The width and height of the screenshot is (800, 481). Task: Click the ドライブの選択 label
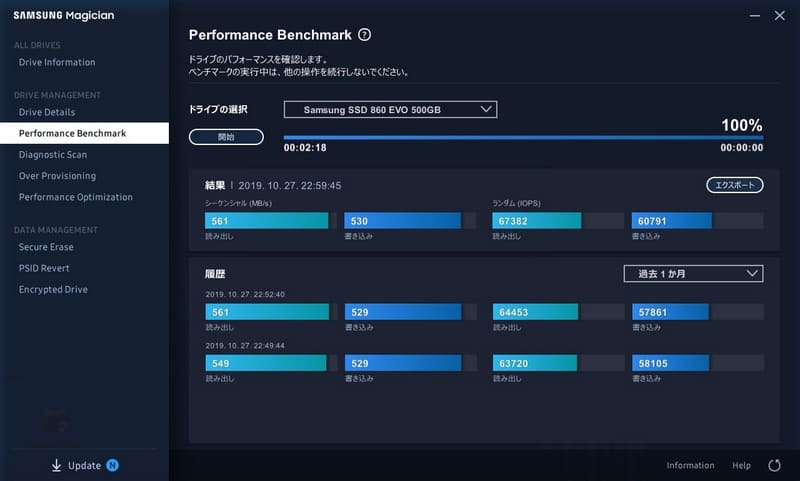pyautogui.click(x=218, y=109)
